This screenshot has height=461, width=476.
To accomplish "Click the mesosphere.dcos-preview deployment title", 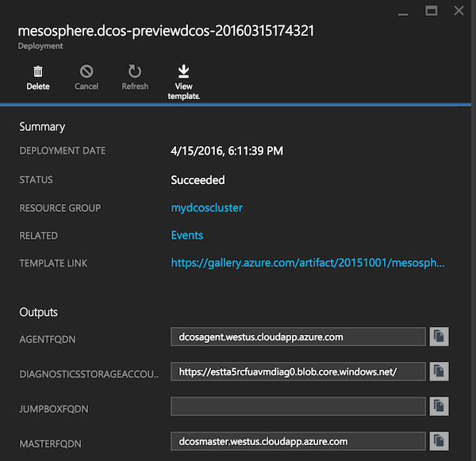I will point(166,31).
